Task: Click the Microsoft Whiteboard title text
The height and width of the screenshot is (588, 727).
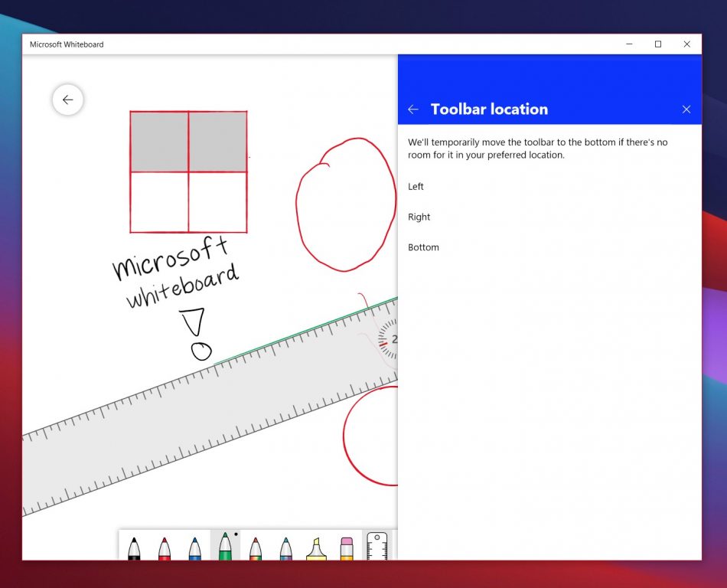Action: 67,44
